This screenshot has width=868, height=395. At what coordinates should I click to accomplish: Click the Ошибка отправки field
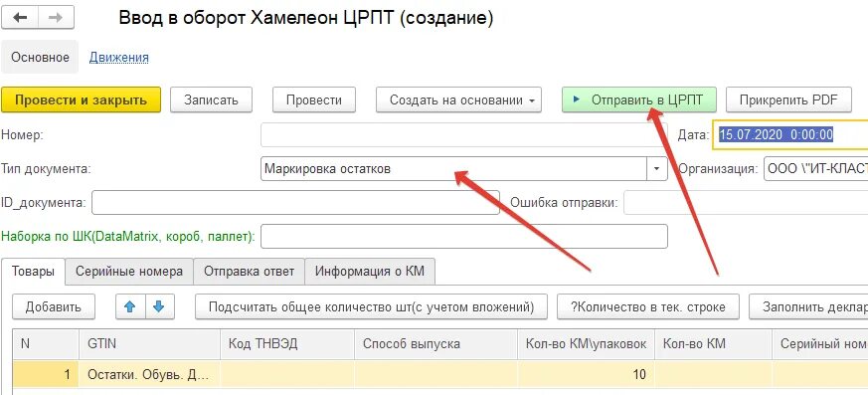coord(746,202)
